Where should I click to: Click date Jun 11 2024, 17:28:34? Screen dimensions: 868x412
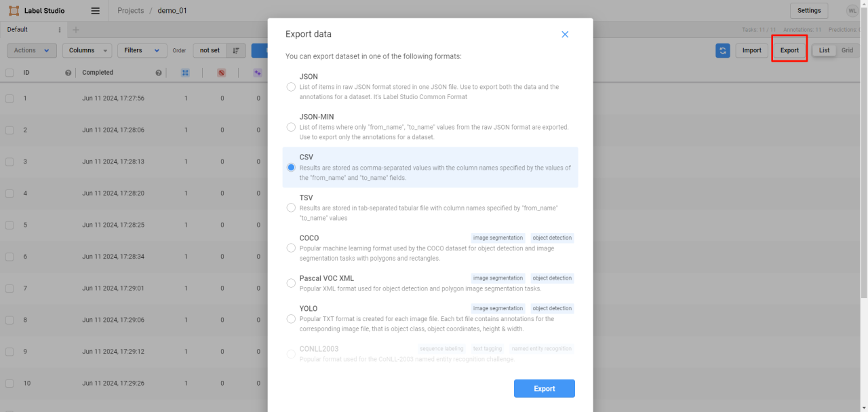point(113,257)
